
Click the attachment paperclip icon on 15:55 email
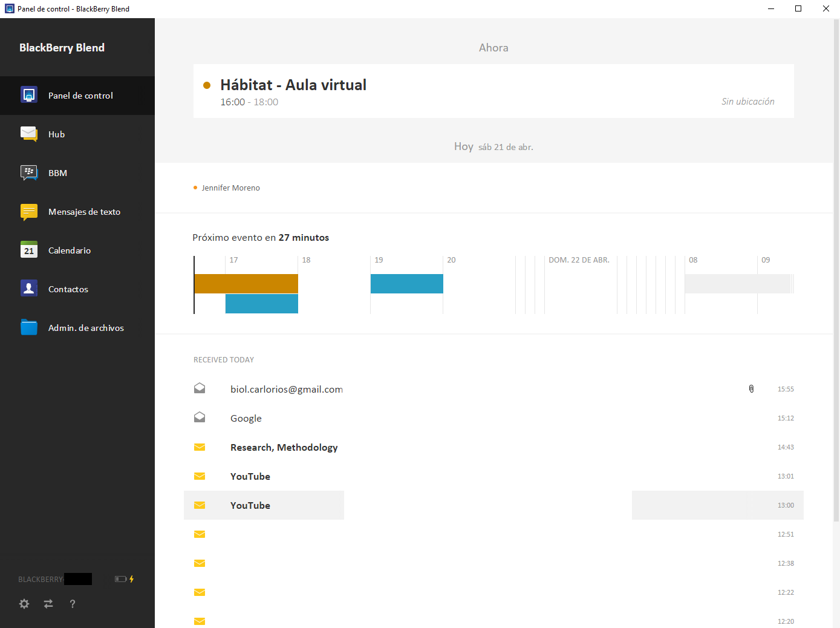tap(751, 389)
